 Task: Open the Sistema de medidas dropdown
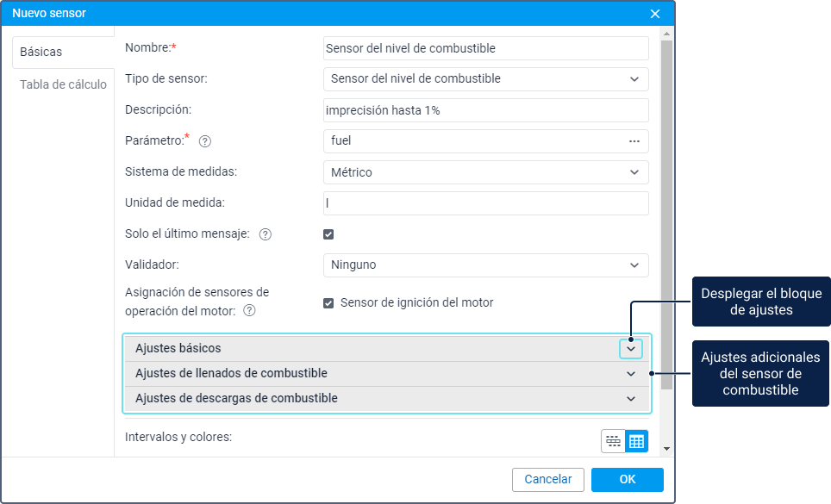485,172
